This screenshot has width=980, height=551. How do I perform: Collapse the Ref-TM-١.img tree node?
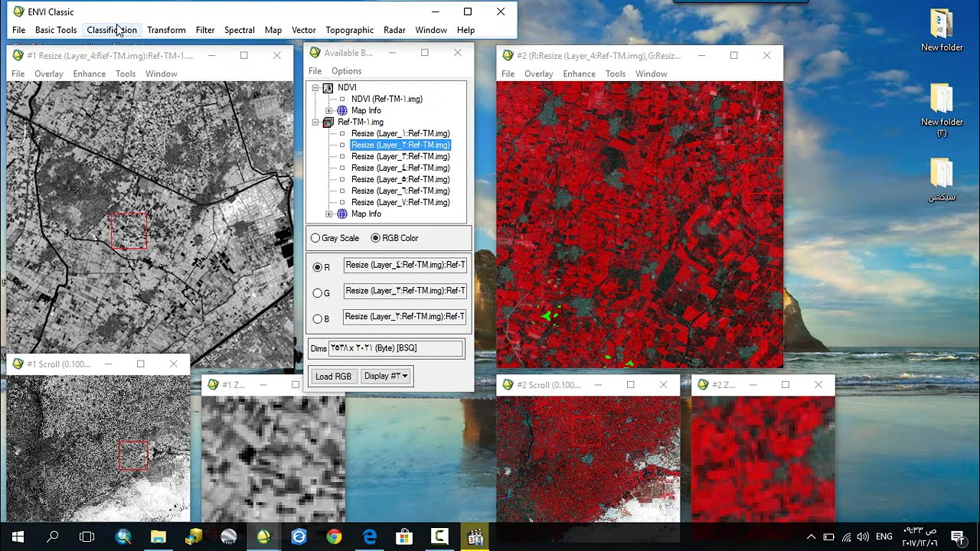pos(315,122)
